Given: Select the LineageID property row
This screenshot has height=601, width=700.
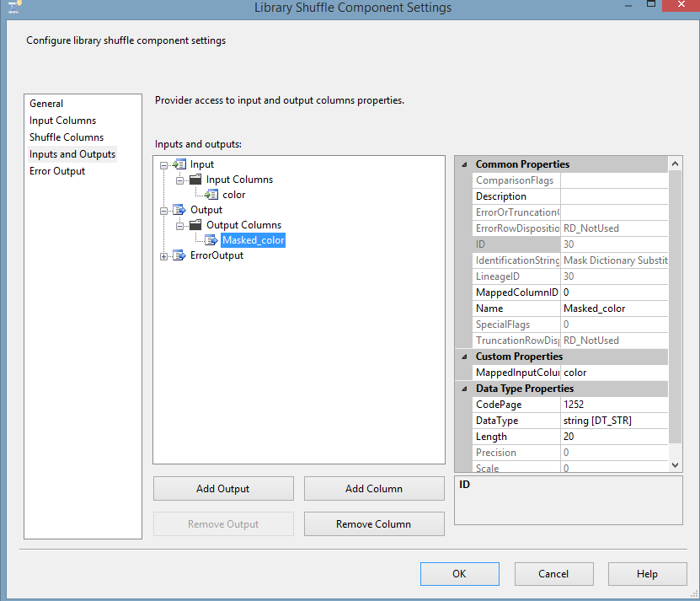Looking at the screenshot, I should tap(570, 276).
